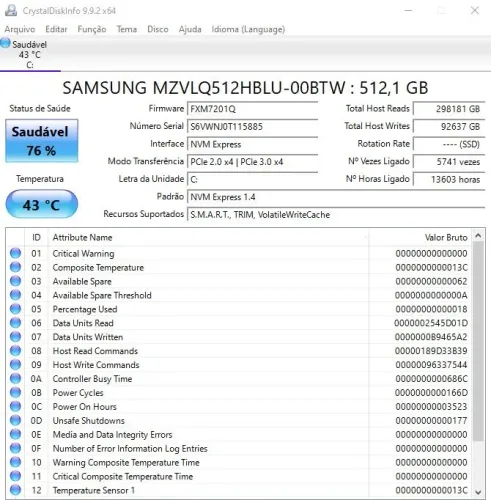Click the status icon for Host Write Commands
The width and height of the screenshot is (491, 500).
tap(15, 365)
